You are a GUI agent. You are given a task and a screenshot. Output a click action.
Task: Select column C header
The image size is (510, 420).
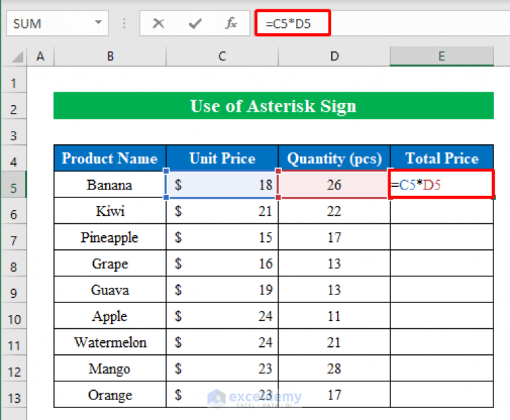click(x=222, y=56)
